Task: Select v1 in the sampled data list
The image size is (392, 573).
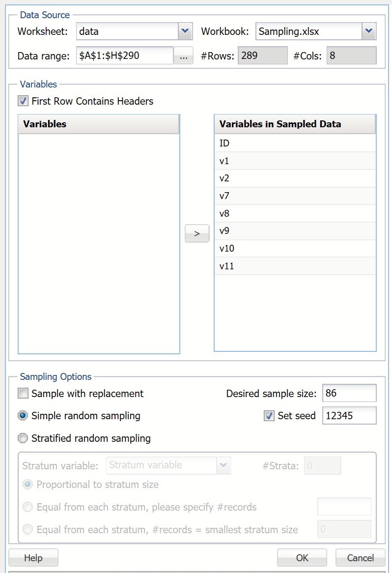Action: (295, 161)
